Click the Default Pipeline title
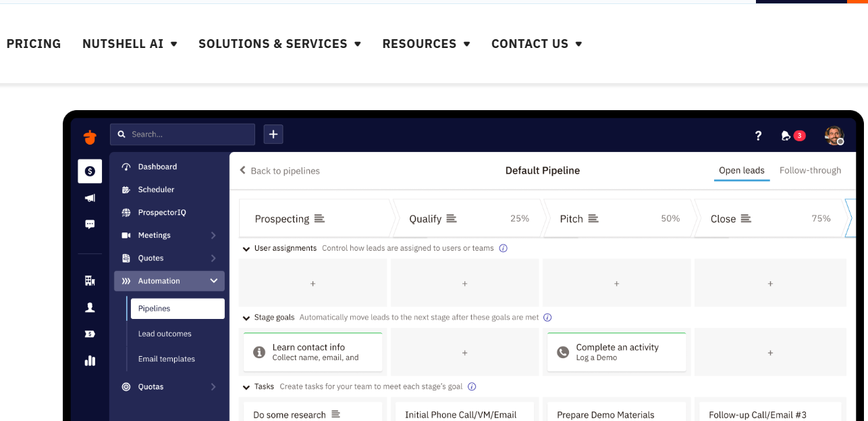 [543, 170]
